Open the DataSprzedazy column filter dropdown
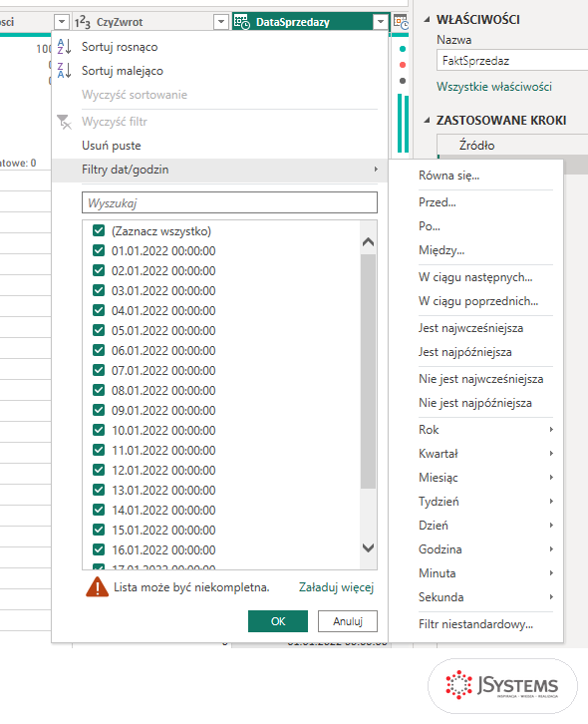The image size is (588, 724). (381, 22)
